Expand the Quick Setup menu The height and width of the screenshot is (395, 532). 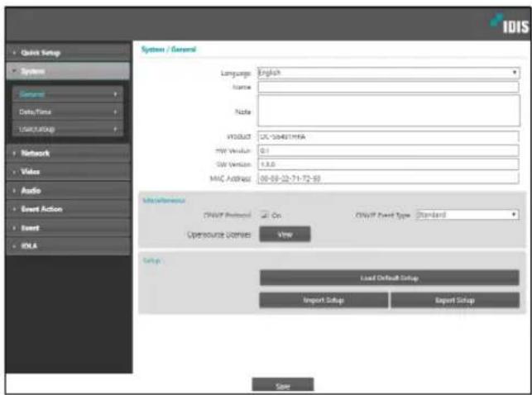[68, 53]
